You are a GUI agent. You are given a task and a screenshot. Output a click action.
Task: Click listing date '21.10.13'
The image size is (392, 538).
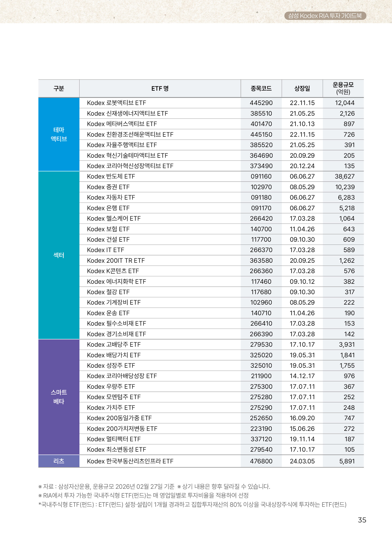point(302,124)
